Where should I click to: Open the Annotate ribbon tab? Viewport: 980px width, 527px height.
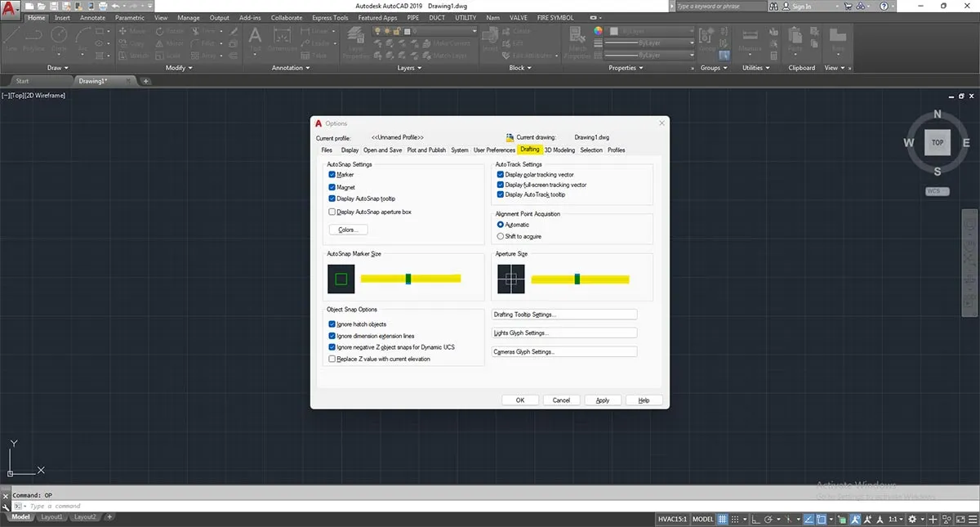coord(92,17)
